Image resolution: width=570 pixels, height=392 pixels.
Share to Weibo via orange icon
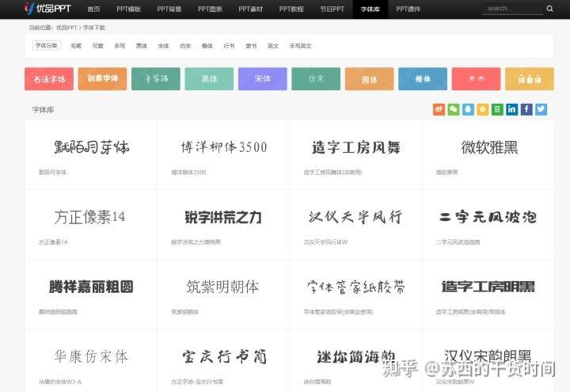coord(439,109)
